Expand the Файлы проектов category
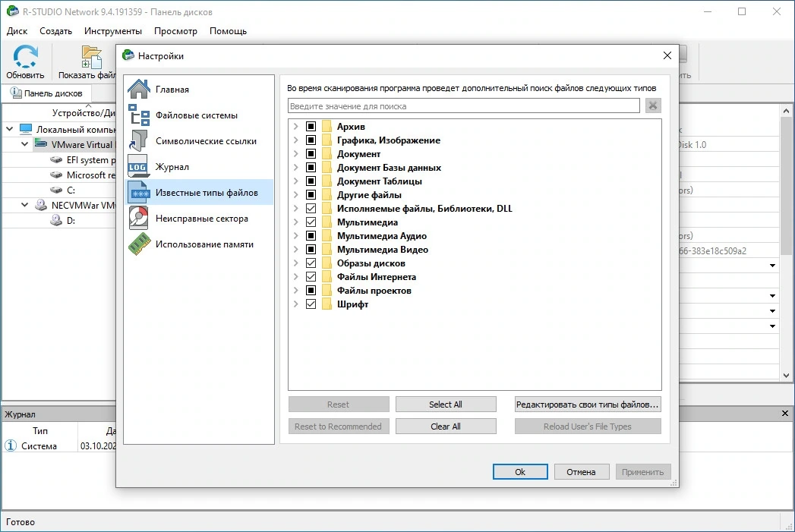 click(x=295, y=291)
